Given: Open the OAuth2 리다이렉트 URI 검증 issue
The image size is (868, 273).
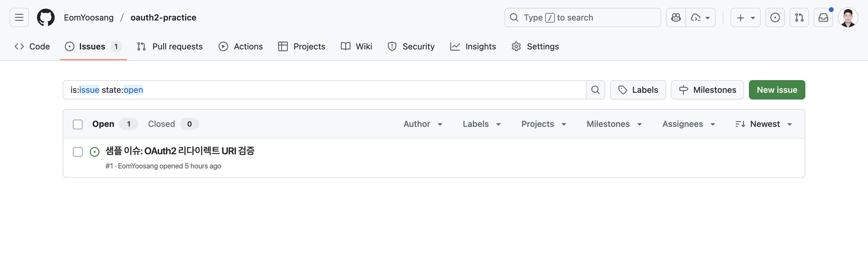Looking at the screenshot, I should (180, 151).
